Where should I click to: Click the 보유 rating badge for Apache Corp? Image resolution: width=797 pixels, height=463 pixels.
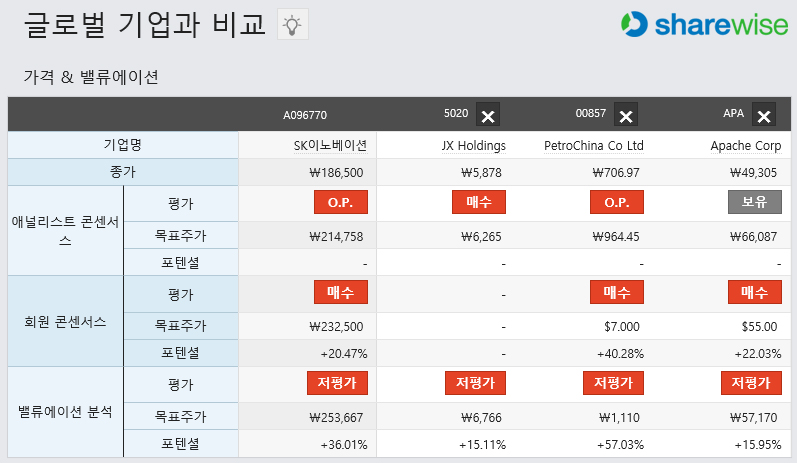[x=755, y=202]
